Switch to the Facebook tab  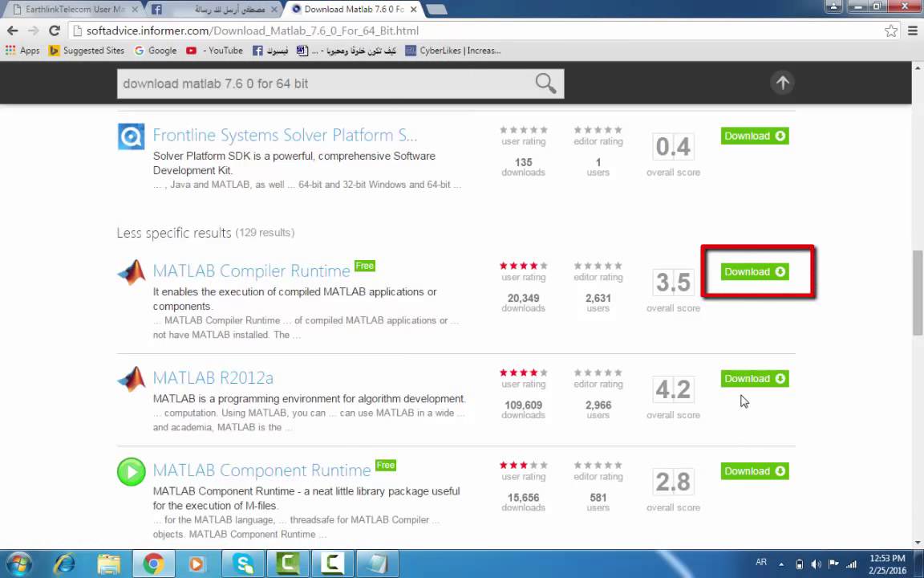tap(213, 10)
